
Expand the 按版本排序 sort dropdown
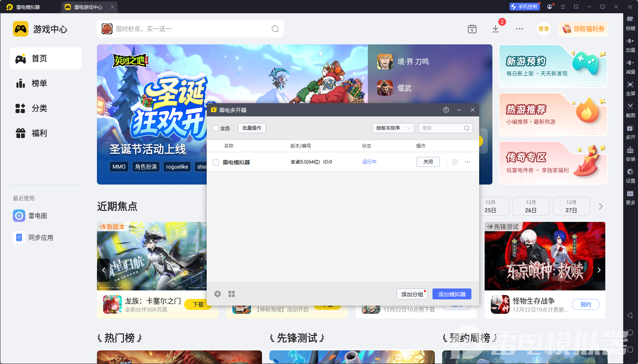click(x=393, y=128)
